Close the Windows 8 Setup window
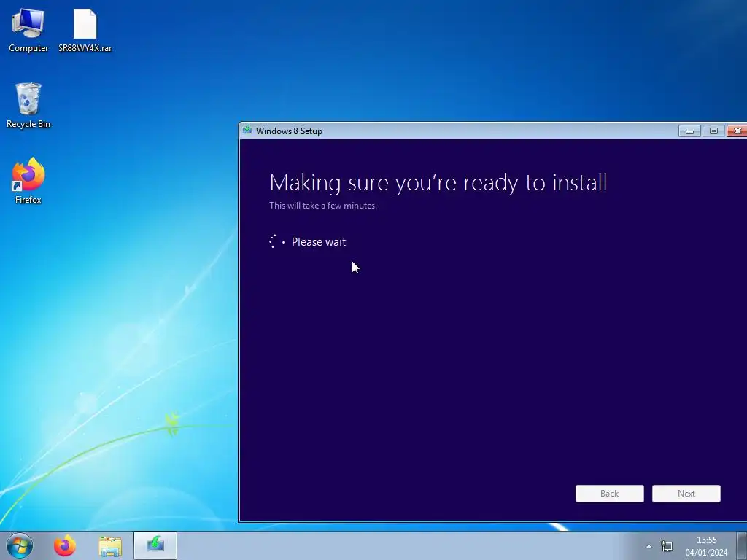 pyautogui.click(x=737, y=131)
